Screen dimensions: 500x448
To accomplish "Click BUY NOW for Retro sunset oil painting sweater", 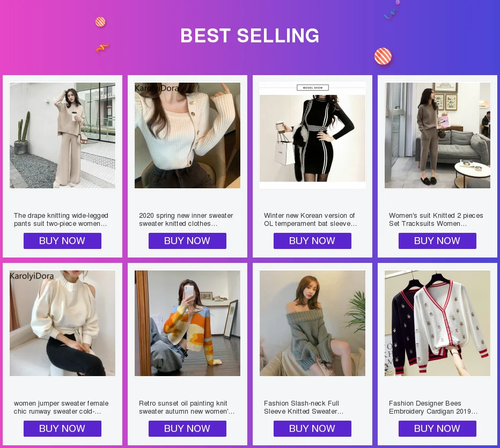I will tap(187, 429).
